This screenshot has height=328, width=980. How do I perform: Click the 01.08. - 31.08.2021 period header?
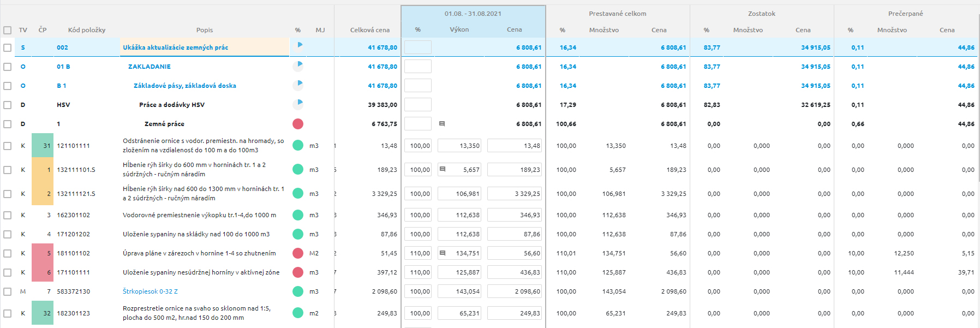pos(473,14)
